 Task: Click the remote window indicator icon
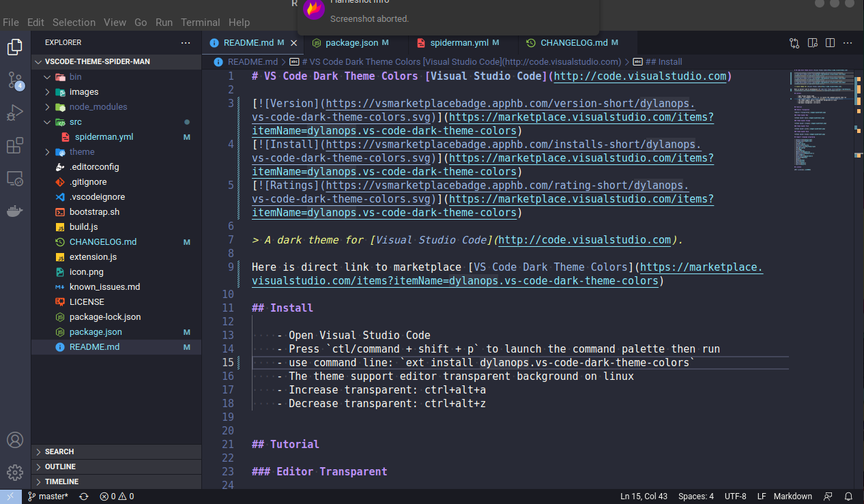point(10,496)
